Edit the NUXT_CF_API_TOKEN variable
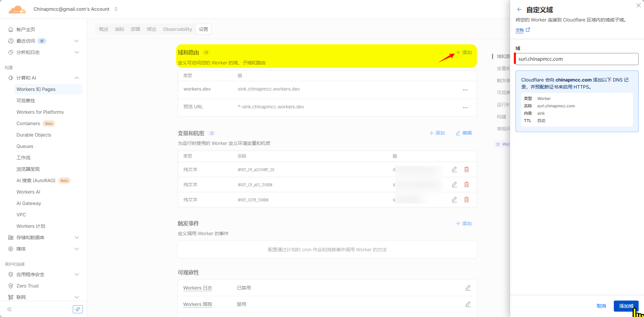644x317 pixels. (x=454, y=184)
